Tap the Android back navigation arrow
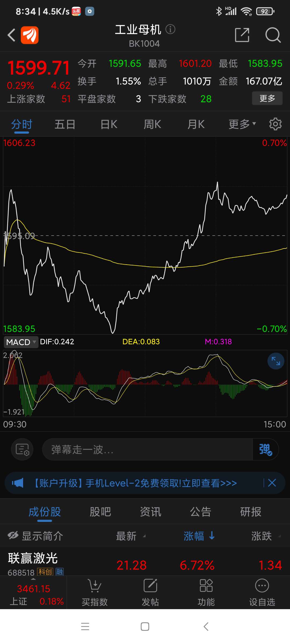The image size is (290, 644). click(x=206, y=627)
